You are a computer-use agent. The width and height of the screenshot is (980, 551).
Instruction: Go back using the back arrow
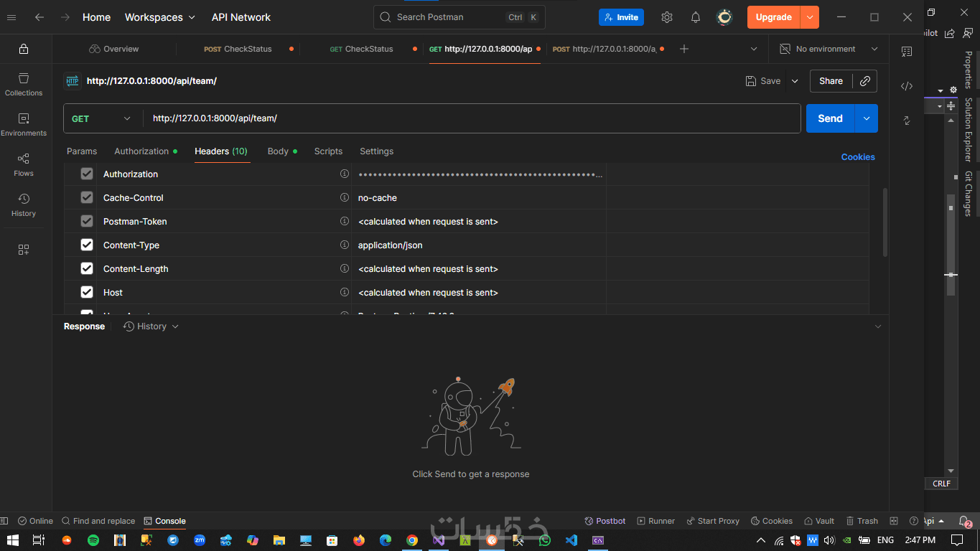(x=39, y=17)
